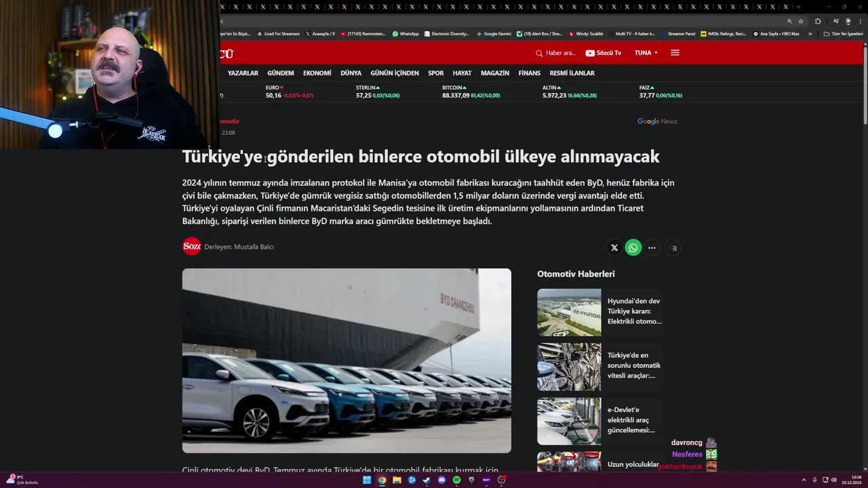Click the main BYD cars article image
Image resolution: width=868 pixels, height=488 pixels.
point(347,361)
